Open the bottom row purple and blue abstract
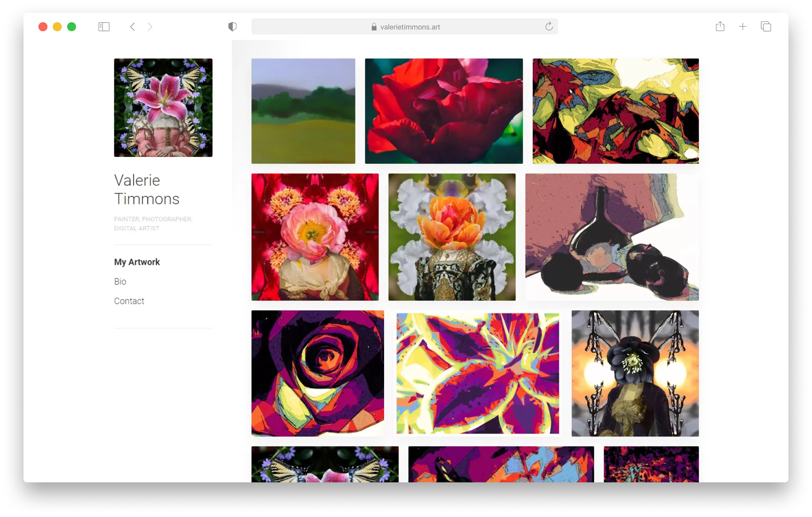812x517 pixels. tap(501, 464)
